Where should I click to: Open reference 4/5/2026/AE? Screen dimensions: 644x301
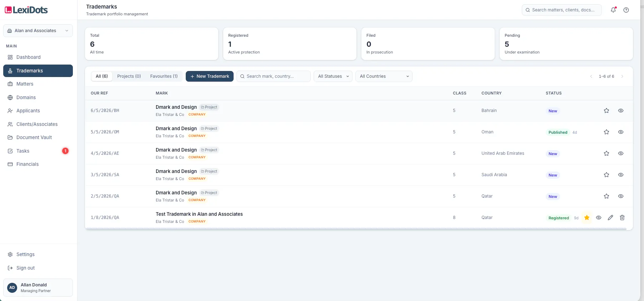(x=105, y=153)
